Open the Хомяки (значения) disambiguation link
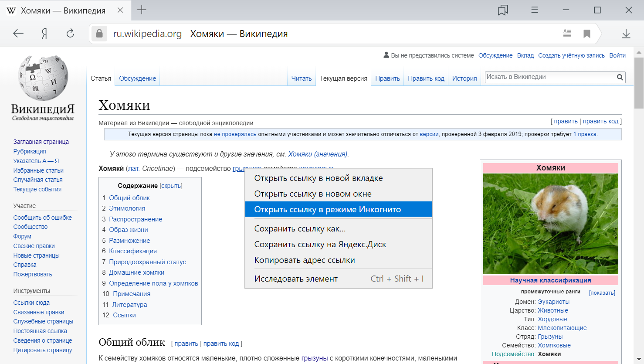 (318, 154)
